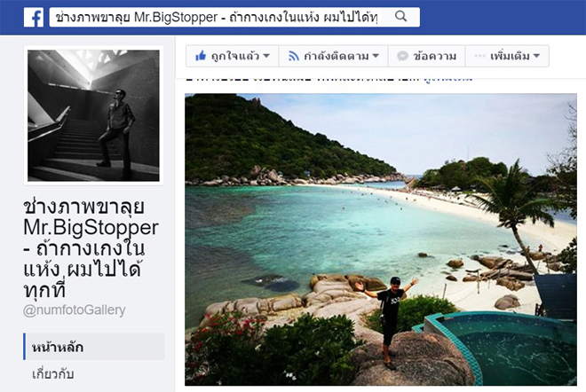Open the black-and-white profile picture
The image size is (586, 392).
93,115
